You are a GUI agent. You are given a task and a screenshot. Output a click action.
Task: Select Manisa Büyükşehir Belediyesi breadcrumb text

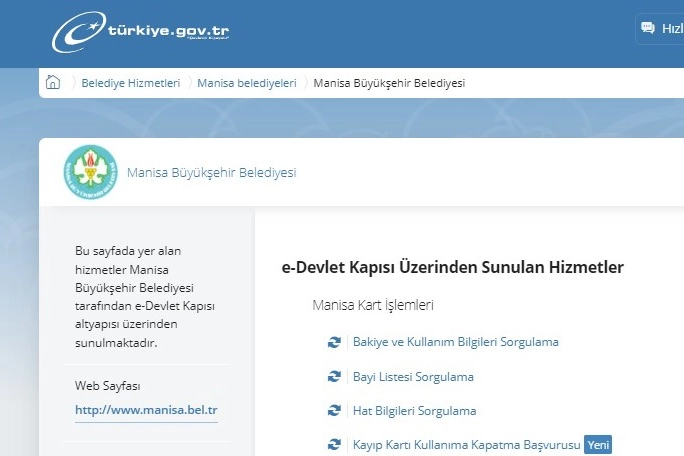point(389,83)
